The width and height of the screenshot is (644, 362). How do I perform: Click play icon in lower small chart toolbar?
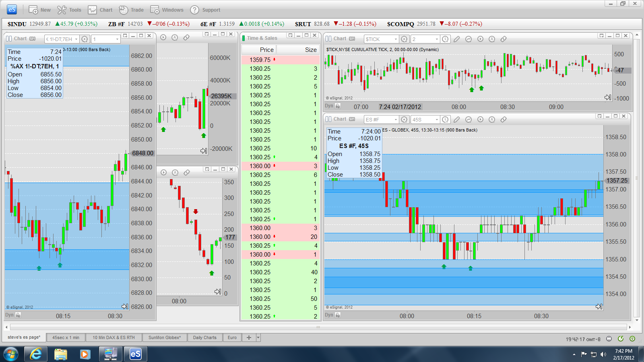(163, 173)
